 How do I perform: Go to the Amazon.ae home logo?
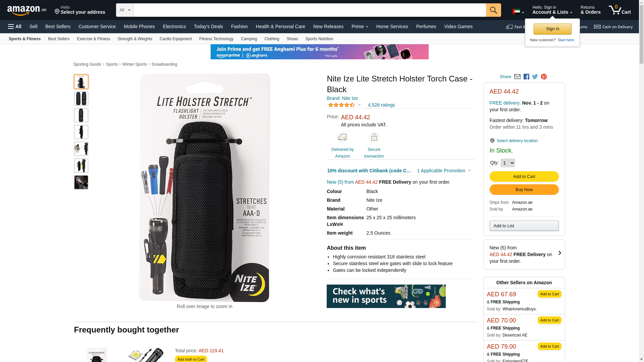point(27,10)
